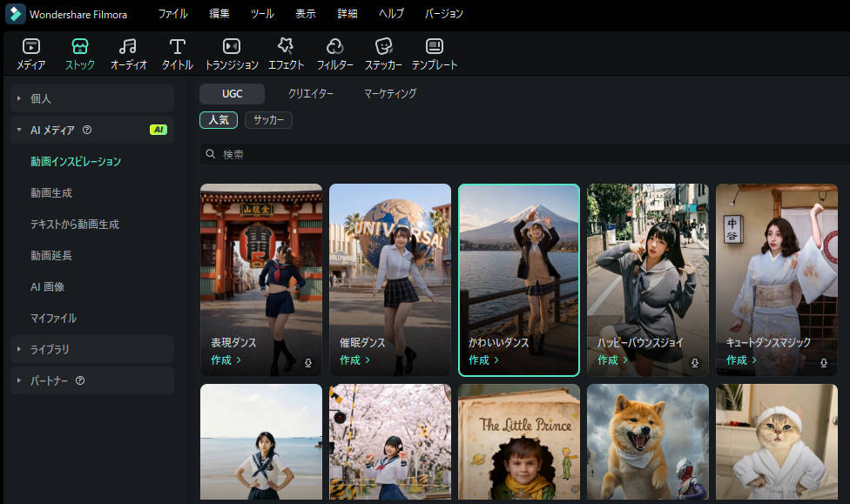The image size is (850, 504).
Task: Download the 表現ダンス template via its icon
Action: click(308, 363)
